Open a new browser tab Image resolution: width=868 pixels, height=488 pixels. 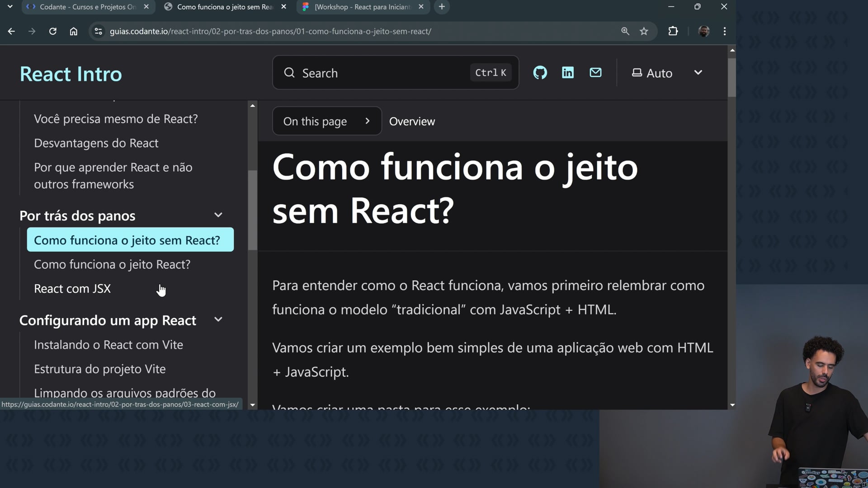click(442, 7)
